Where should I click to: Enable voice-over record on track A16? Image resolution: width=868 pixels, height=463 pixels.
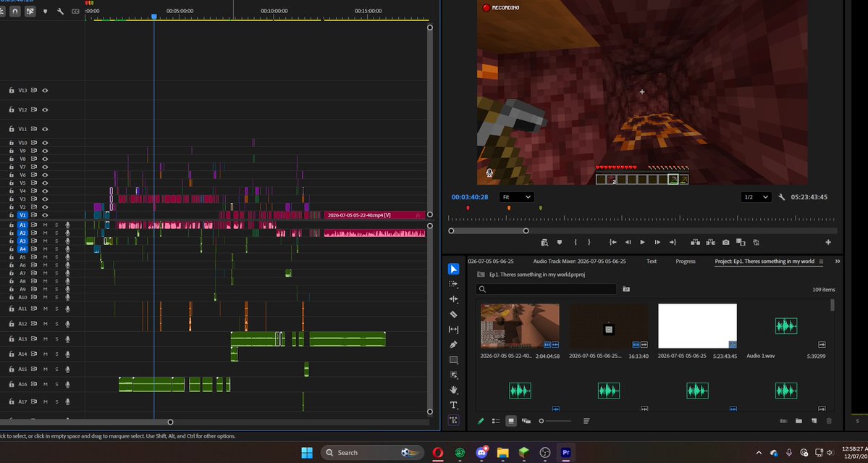click(x=67, y=384)
